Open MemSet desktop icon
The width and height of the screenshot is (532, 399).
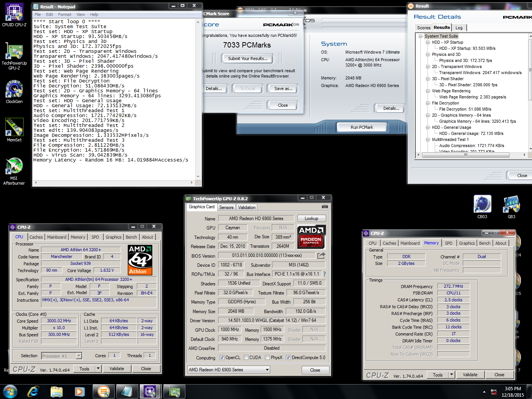pos(14,130)
